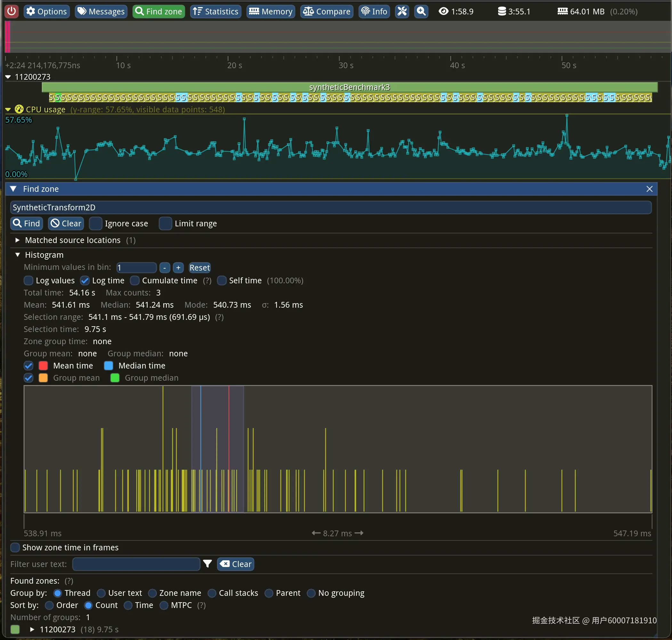Click the Filter user text field
672x640 pixels.
click(136, 564)
